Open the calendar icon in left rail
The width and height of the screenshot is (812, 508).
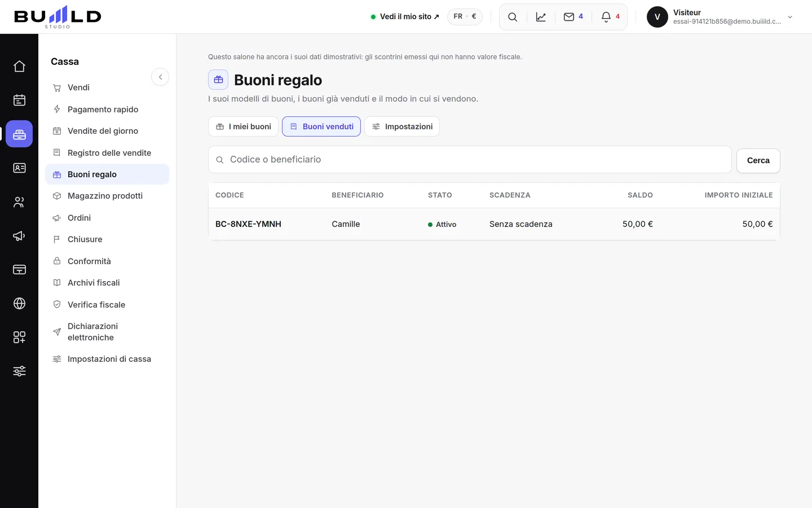19,100
